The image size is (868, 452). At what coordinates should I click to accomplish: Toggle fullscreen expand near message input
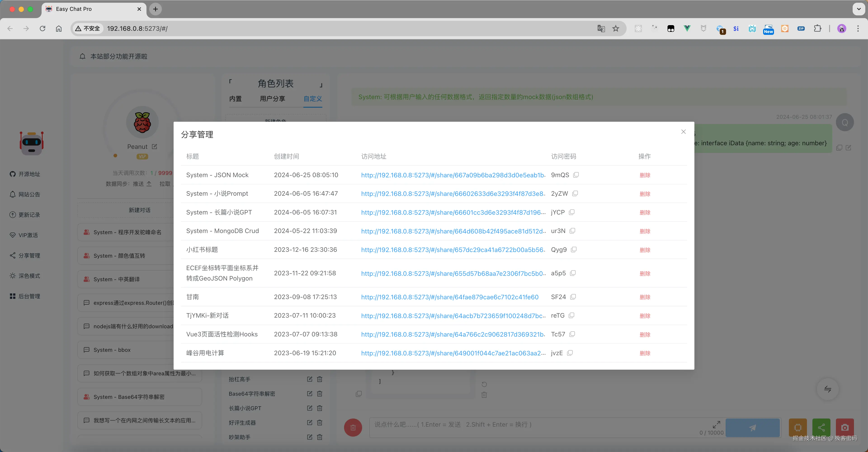[717, 424]
